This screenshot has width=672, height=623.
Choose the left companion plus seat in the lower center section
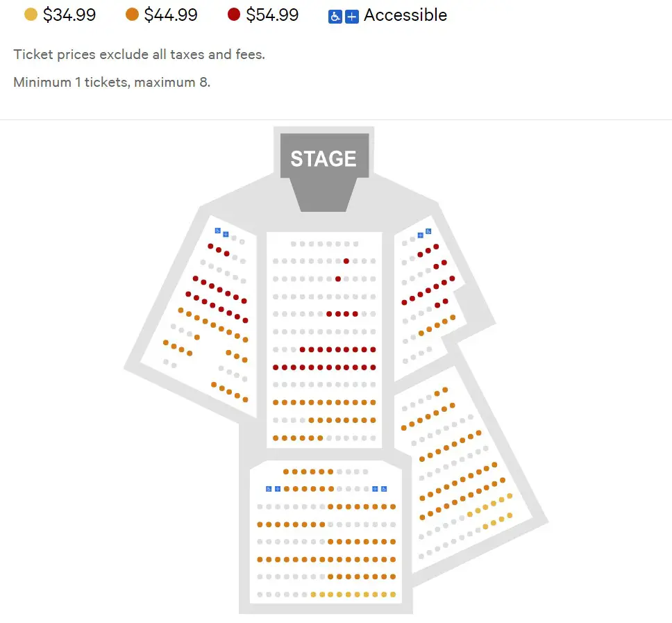(x=278, y=489)
